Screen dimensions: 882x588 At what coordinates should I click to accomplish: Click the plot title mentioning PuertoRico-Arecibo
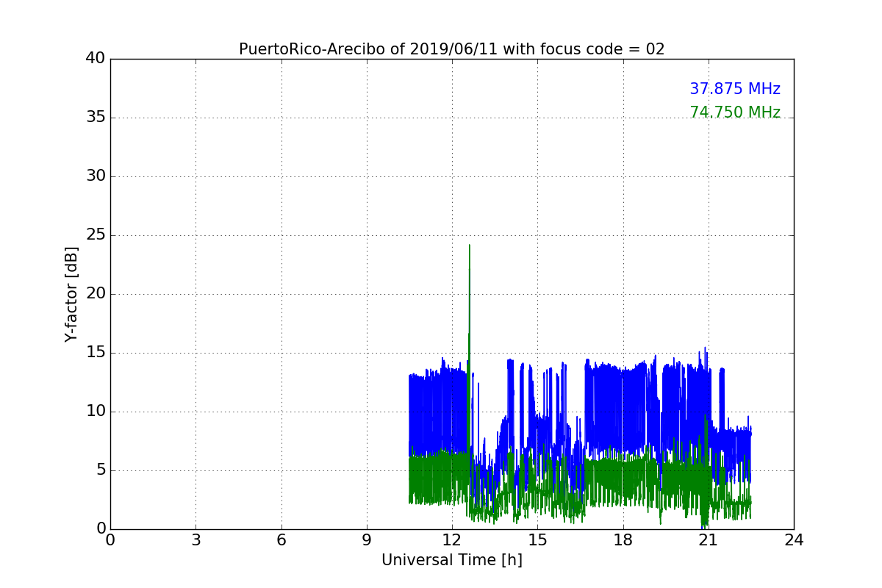[x=451, y=49]
